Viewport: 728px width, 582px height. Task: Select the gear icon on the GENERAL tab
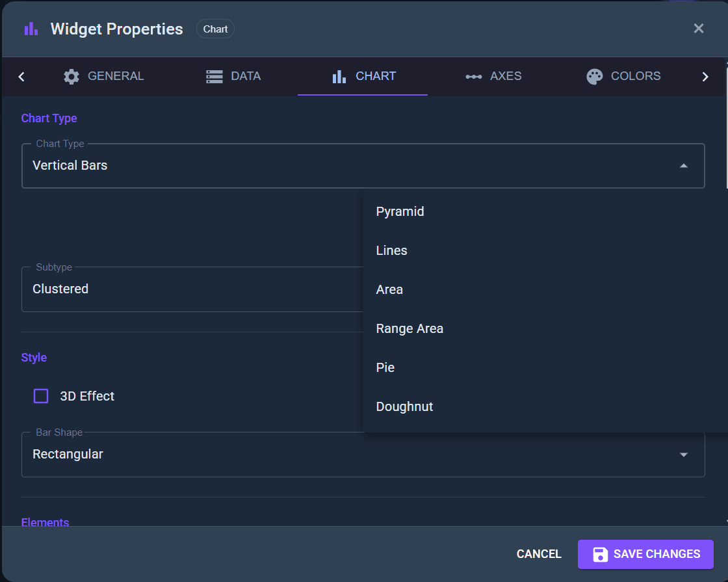[x=71, y=76]
